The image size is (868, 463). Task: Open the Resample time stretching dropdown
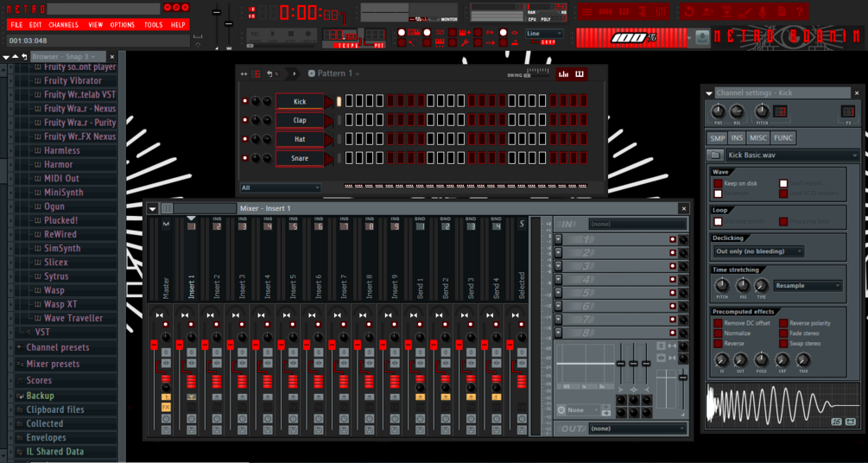coord(808,286)
